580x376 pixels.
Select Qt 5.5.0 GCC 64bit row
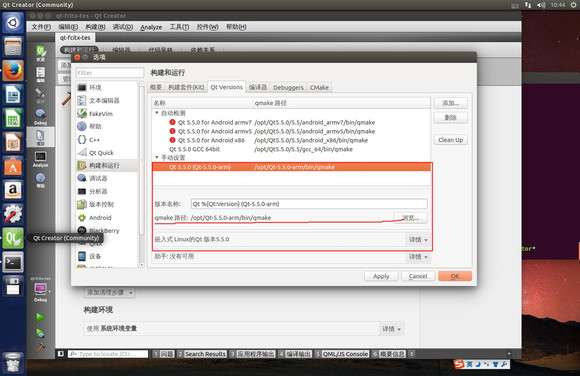(291, 149)
